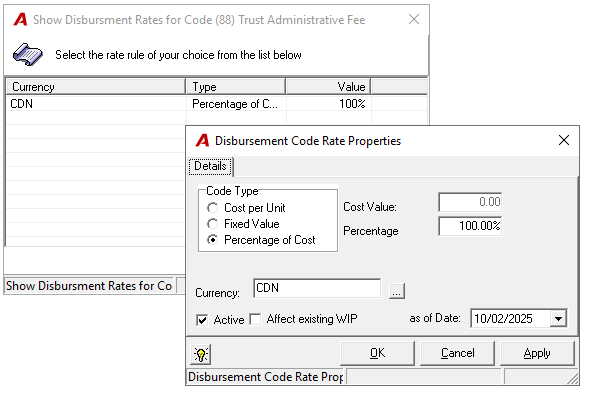Close the Disbursement Code Rate Properties dialog

click(564, 140)
